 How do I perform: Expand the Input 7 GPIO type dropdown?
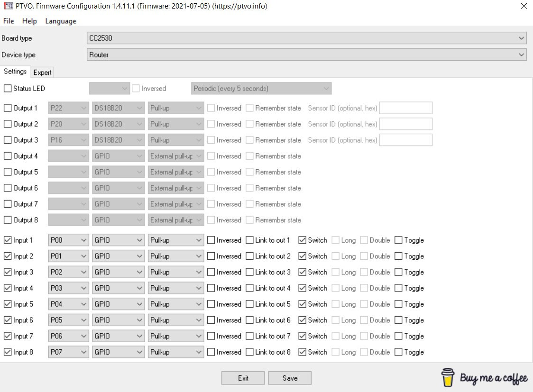click(x=118, y=336)
